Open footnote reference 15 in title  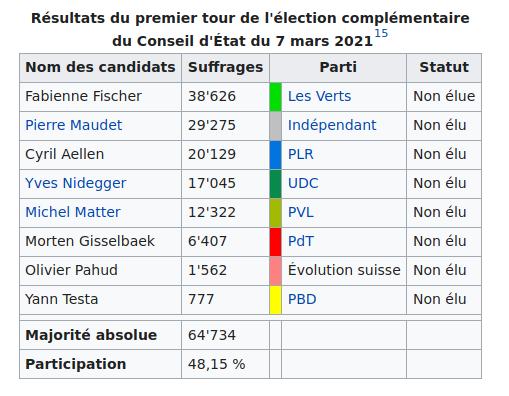point(381,34)
